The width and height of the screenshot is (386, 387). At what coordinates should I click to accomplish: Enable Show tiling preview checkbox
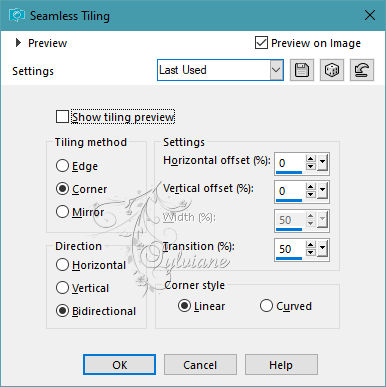pos(62,117)
